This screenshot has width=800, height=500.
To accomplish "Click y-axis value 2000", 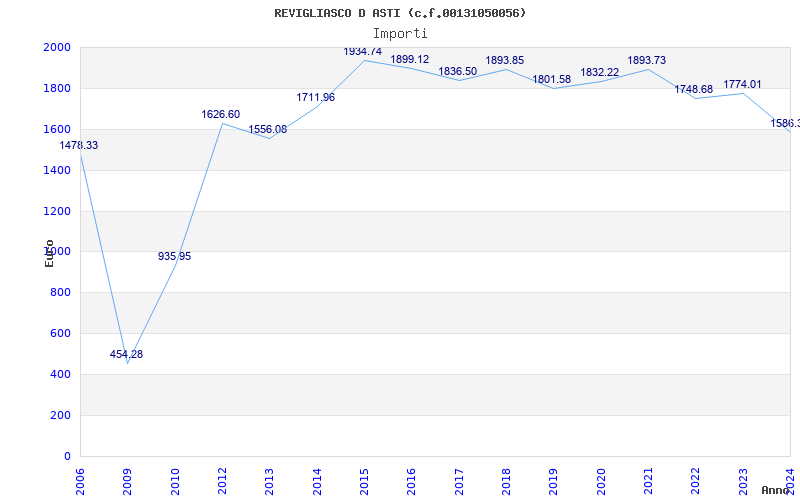I will (x=57, y=47).
